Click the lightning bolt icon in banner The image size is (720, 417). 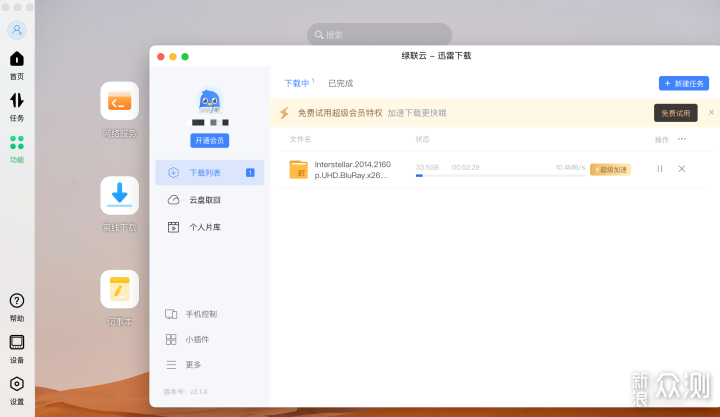point(285,113)
